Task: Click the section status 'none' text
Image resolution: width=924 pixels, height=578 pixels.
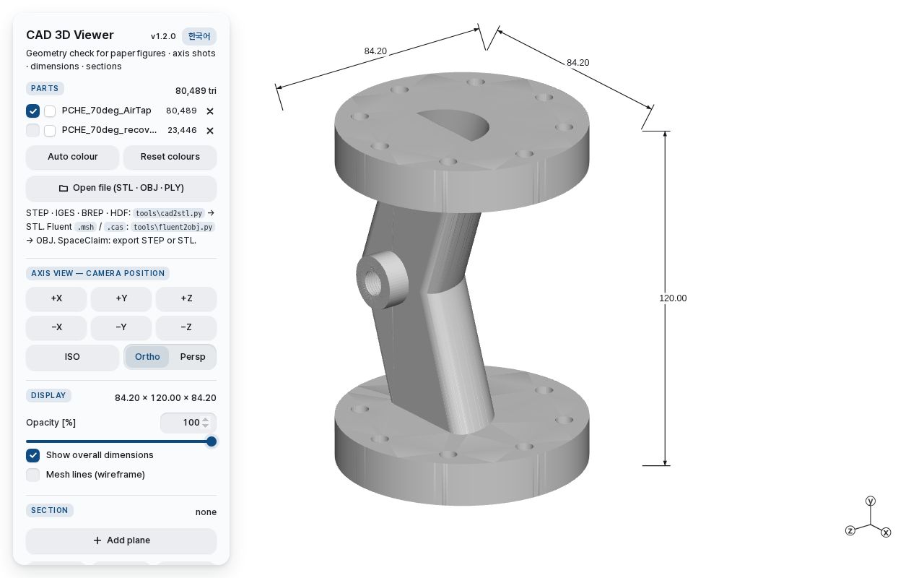Action: click(x=206, y=512)
